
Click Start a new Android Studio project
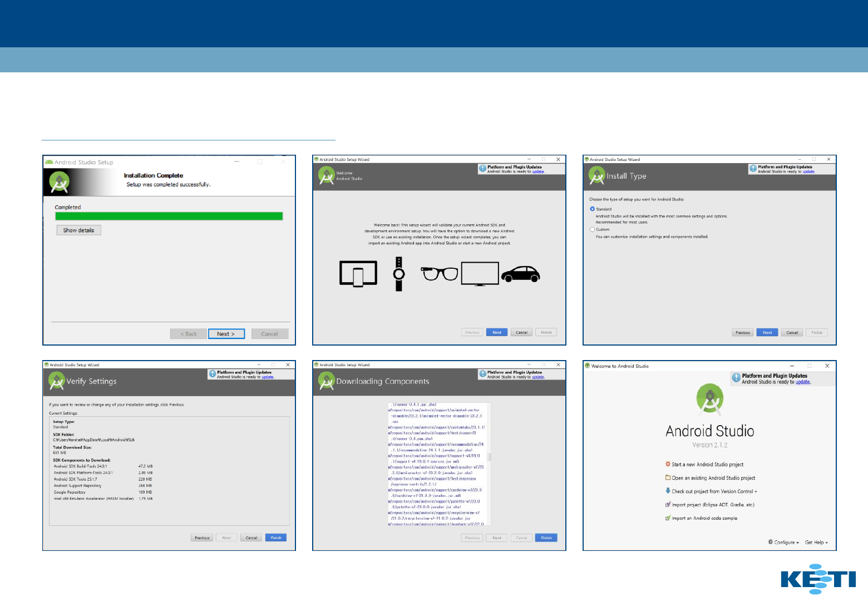pyautogui.click(x=704, y=464)
